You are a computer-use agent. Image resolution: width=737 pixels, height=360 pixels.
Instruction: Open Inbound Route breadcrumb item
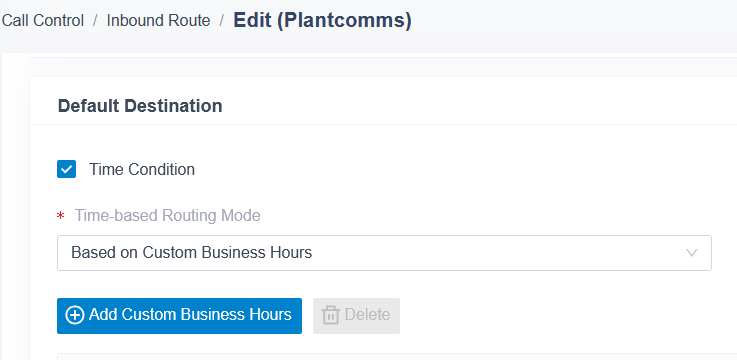tap(158, 21)
